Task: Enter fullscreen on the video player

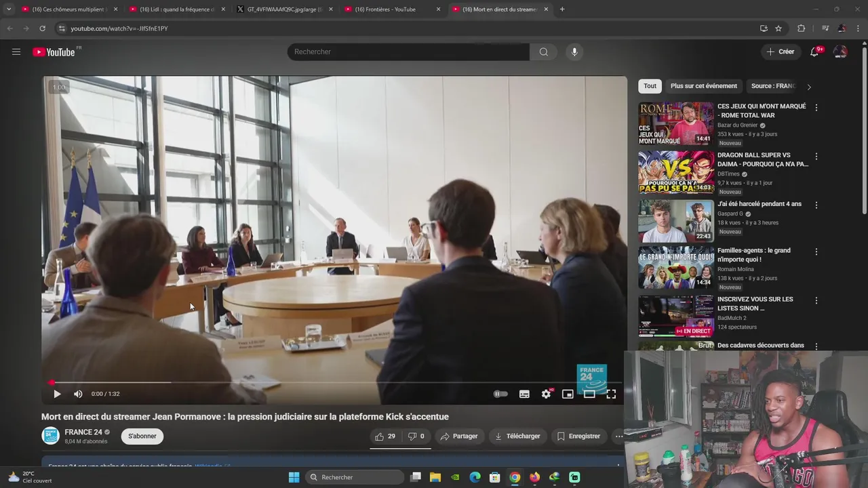Action: [x=611, y=394]
